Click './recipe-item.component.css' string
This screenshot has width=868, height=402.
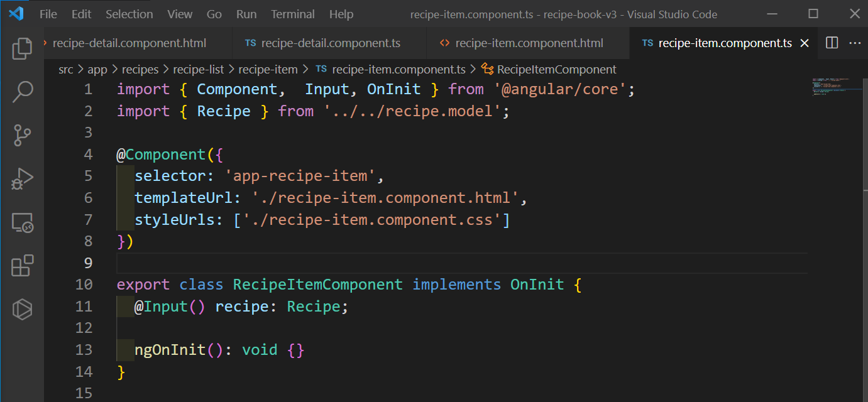(x=371, y=219)
